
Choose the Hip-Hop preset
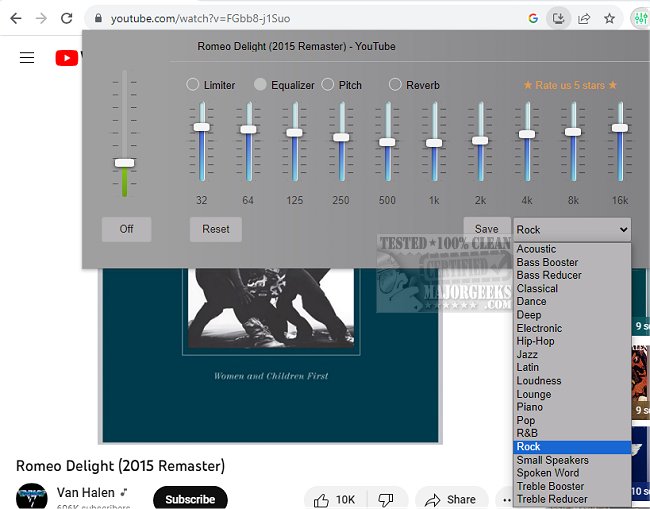pyautogui.click(x=572, y=341)
